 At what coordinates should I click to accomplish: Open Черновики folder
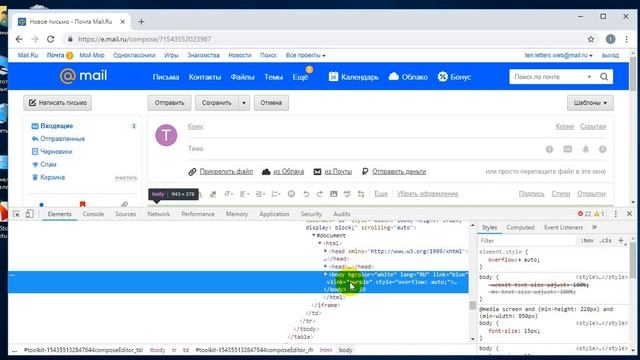56,151
